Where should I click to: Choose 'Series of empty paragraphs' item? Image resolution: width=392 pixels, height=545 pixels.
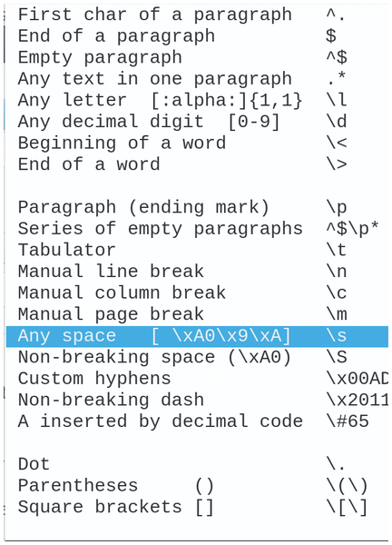pos(197,229)
